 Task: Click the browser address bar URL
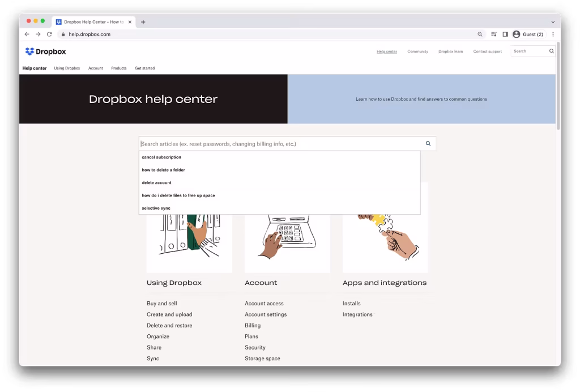click(x=89, y=35)
